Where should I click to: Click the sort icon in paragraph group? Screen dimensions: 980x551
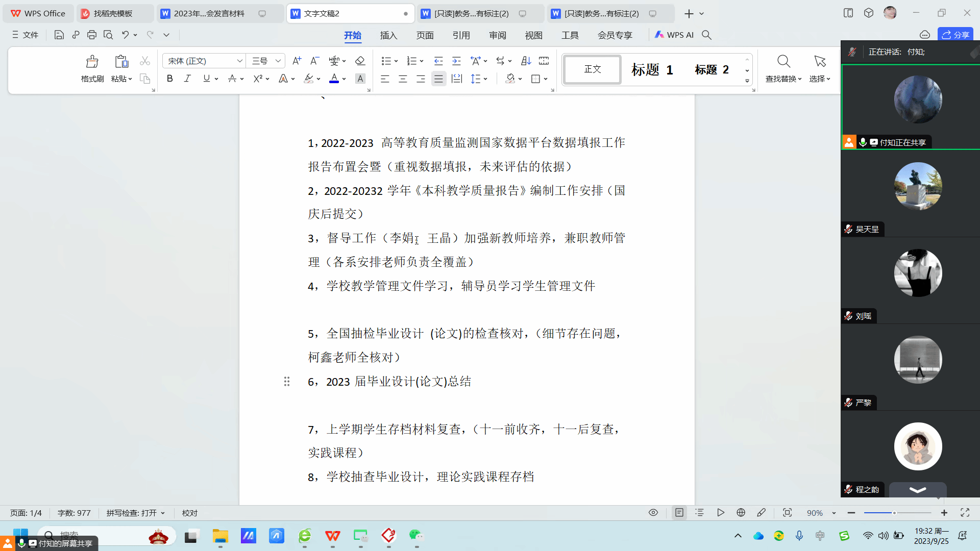526,61
